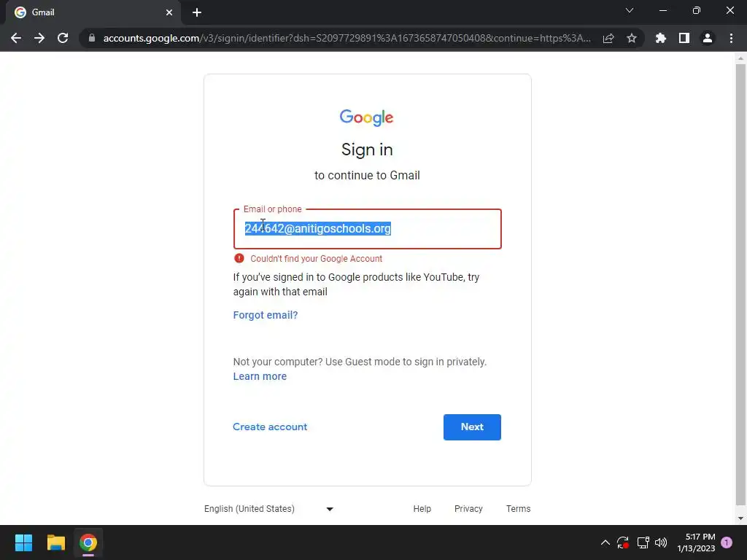Open the tab search chevron
747x560 pixels.
(x=630, y=10)
